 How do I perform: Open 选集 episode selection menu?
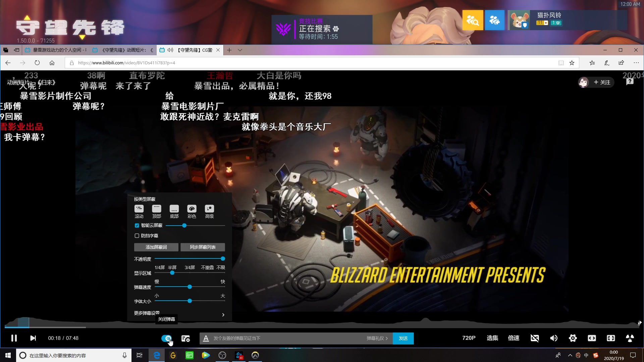(x=492, y=338)
